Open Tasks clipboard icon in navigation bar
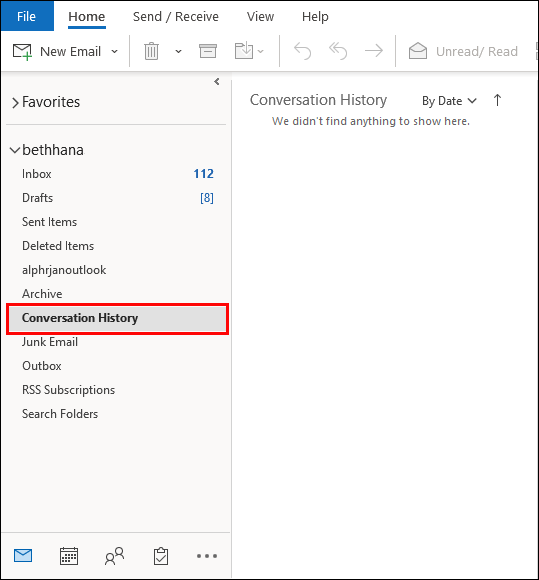This screenshot has width=539, height=580. pos(161,556)
